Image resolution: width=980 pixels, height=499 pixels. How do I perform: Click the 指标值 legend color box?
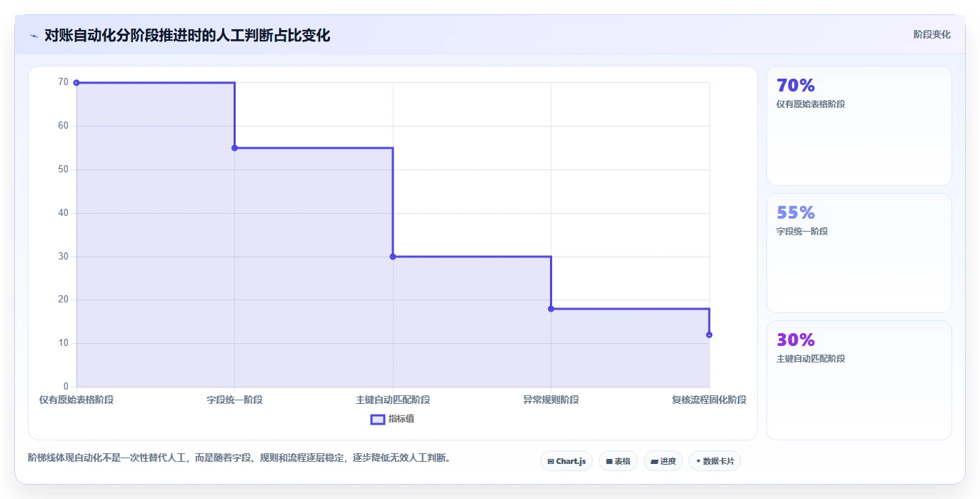point(378,419)
